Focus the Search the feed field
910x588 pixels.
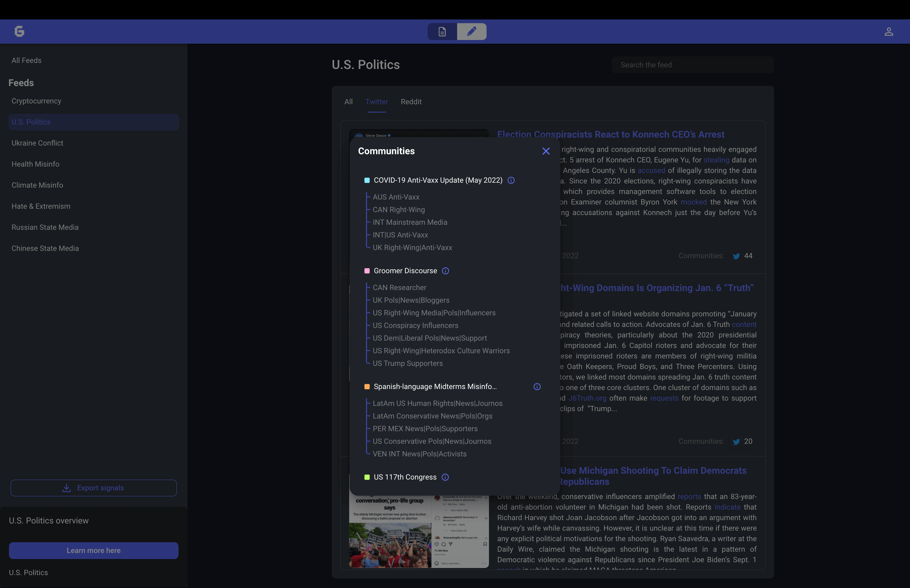point(693,65)
